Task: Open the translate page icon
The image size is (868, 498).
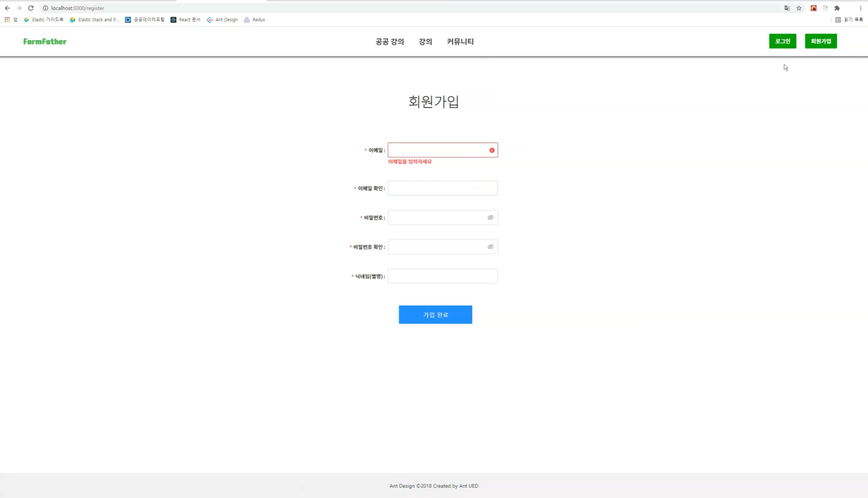Action: tap(787, 8)
